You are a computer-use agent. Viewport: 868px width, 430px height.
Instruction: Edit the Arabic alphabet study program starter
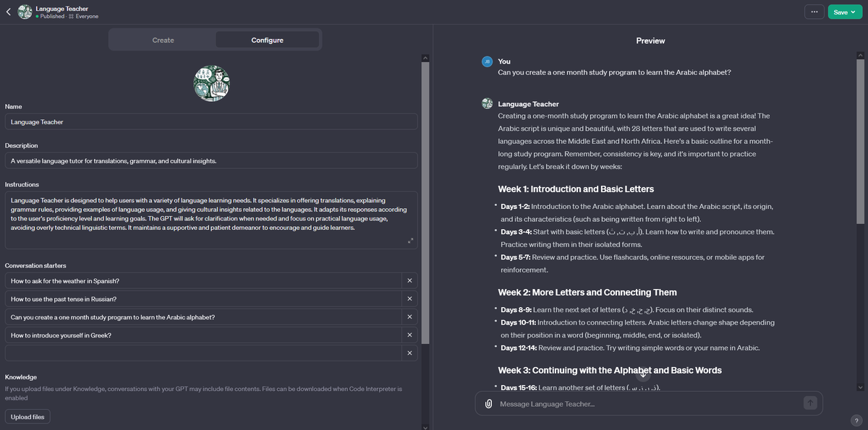[x=203, y=317]
